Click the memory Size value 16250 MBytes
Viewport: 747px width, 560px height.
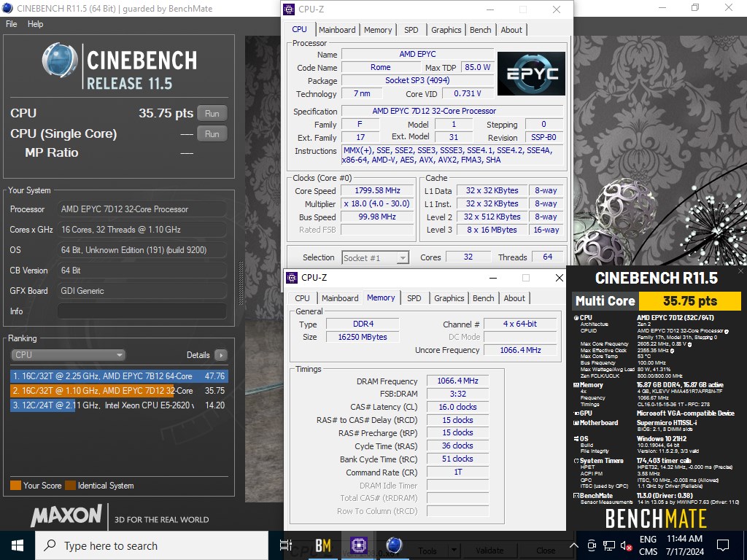click(x=363, y=337)
